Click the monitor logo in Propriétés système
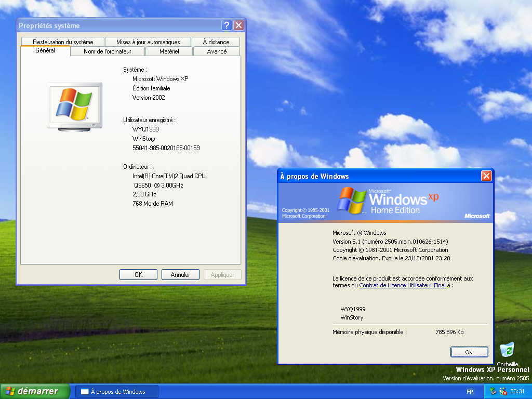Viewport: 532px width, 399px height. coord(75,107)
